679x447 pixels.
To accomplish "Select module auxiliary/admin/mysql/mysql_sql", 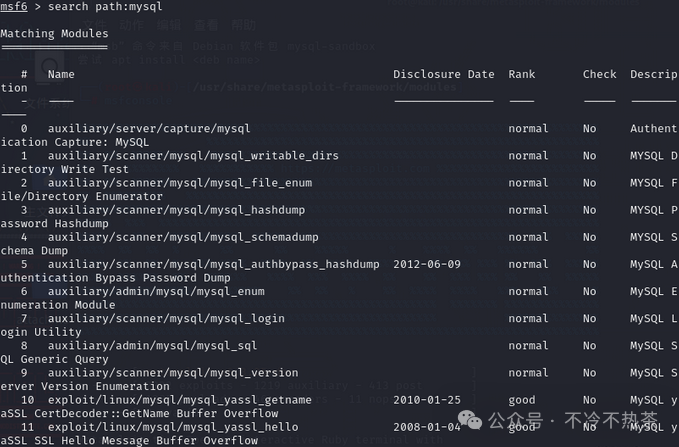I will (152, 346).
